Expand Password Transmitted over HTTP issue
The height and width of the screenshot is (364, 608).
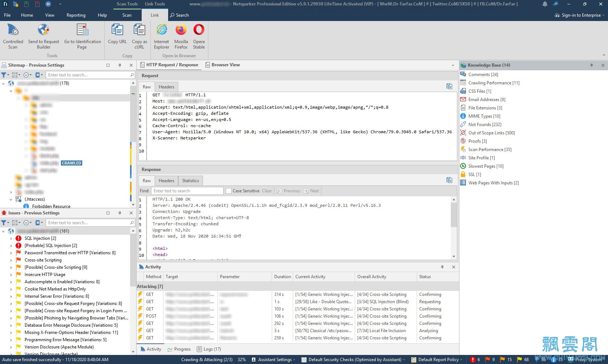tap(11, 253)
